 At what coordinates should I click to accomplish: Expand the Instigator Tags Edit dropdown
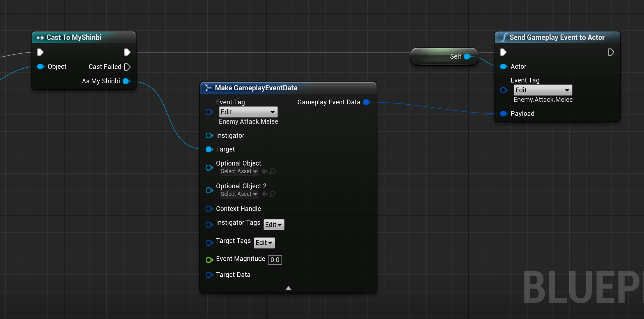tap(274, 224)
